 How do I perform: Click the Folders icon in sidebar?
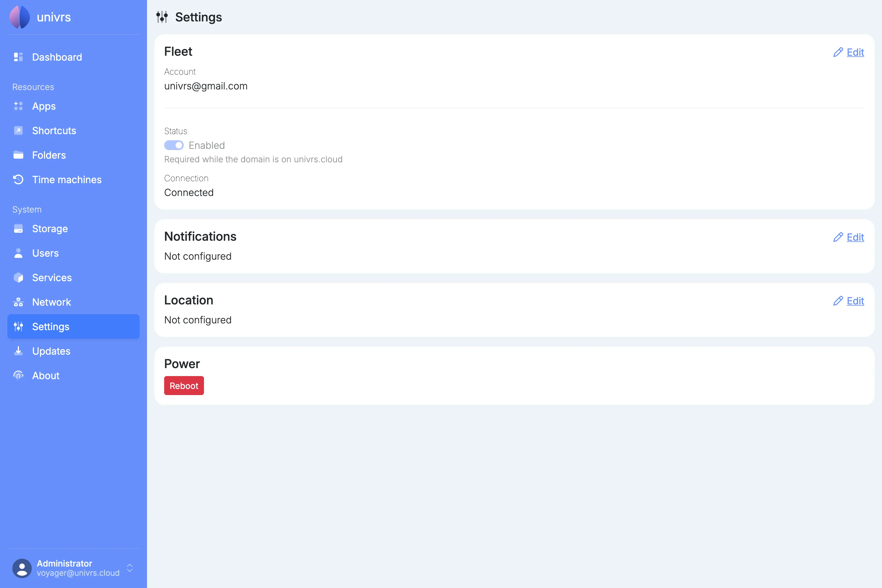tap(18, 155)
